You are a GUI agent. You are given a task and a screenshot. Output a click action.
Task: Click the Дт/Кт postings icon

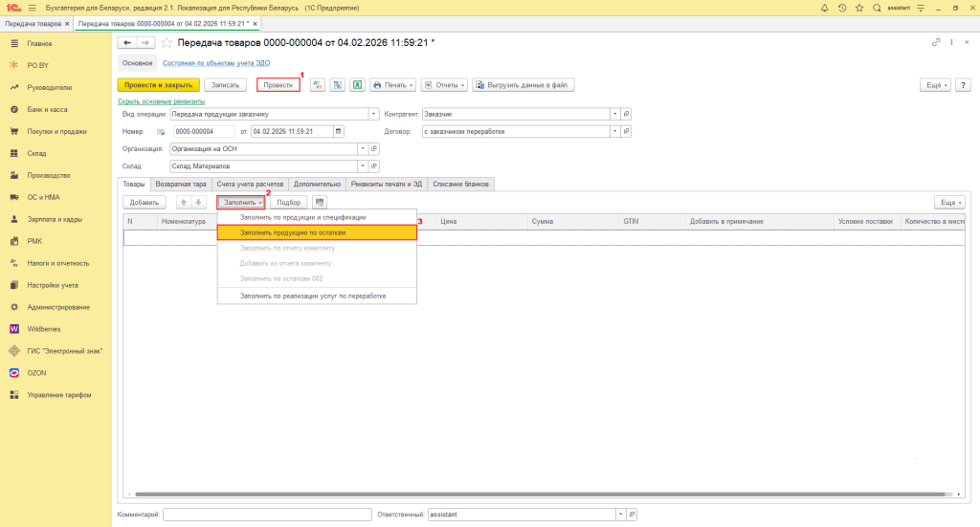[x=318, y=85]
